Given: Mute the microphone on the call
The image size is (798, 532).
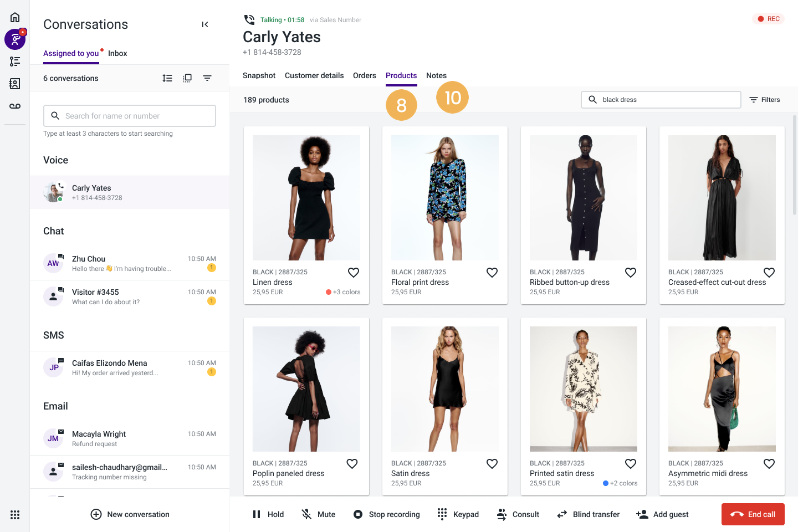Looking at the screenshot, I should pos(318,514).
